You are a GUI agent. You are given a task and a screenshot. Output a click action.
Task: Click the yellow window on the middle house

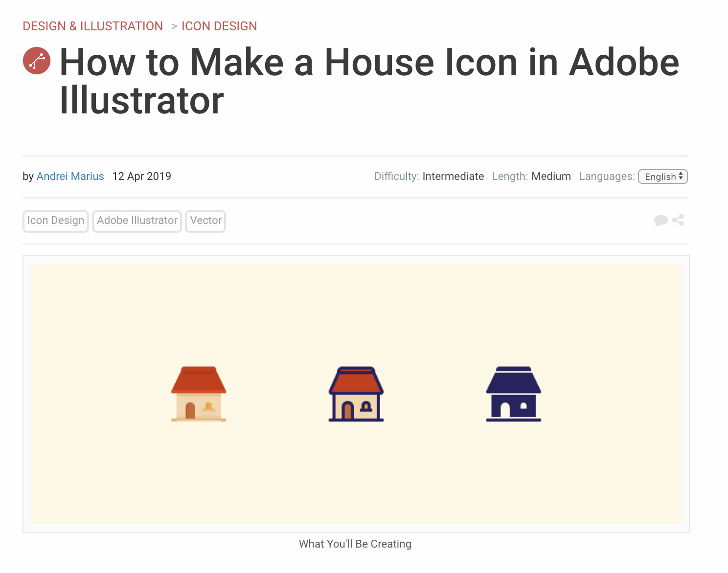tap(366, 406)
